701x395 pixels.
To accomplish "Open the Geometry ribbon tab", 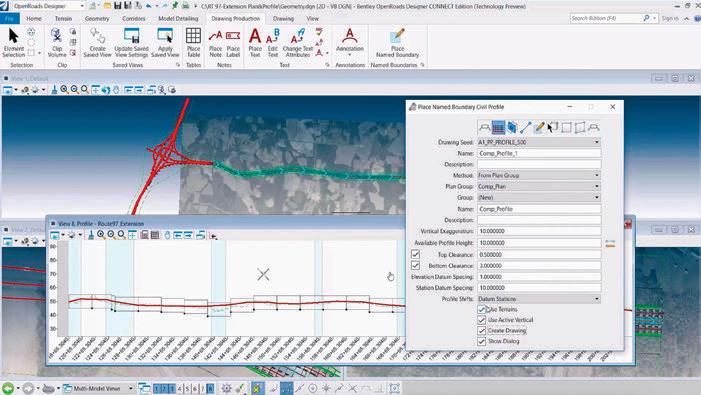I will (97, 18).
